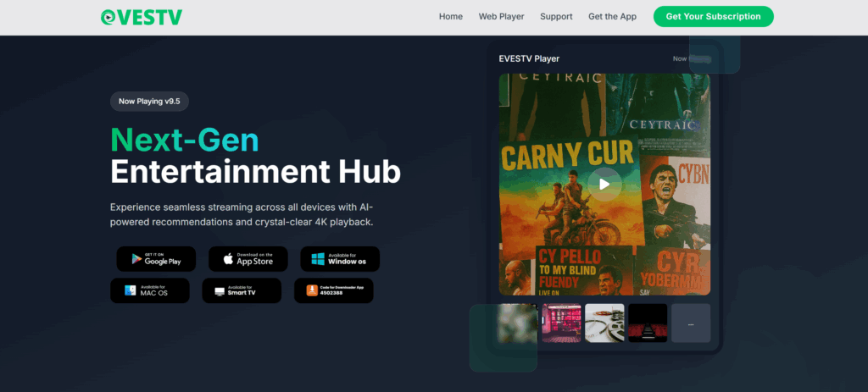Open the Home navigation link
The image size is (868, 392).
pos(450,16)
